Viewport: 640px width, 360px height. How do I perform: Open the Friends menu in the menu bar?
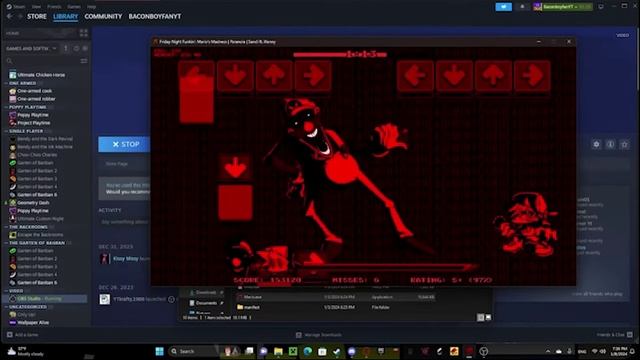click(54, 7)
